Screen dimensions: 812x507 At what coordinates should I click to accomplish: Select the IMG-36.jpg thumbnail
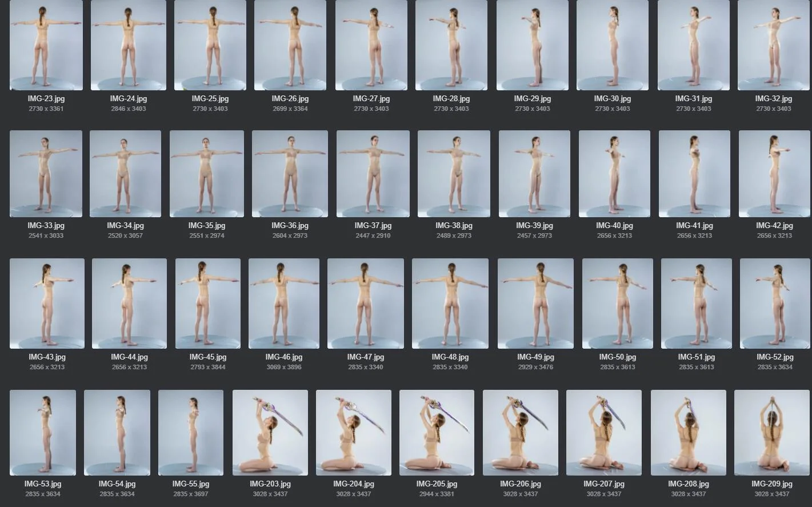[290, 174]
